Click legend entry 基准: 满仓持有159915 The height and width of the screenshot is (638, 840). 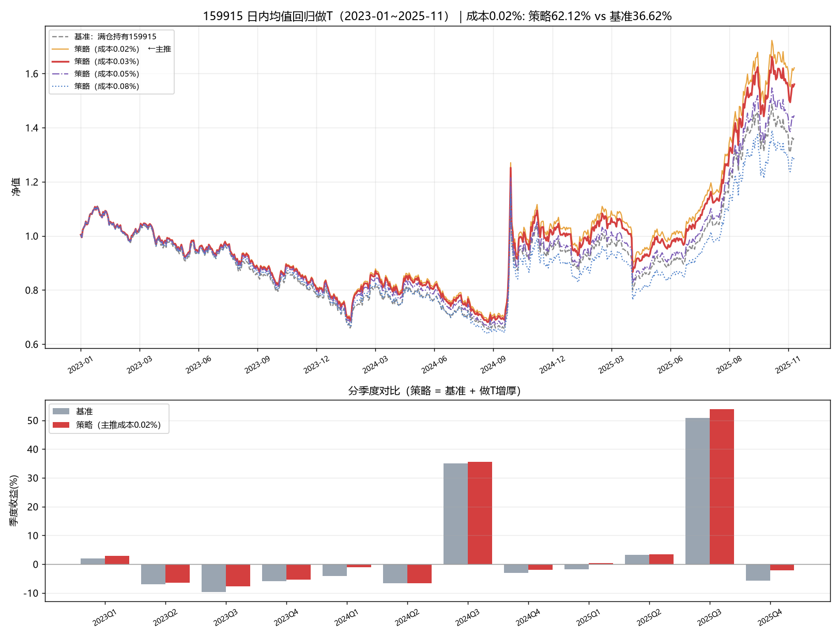coord(104,37)
